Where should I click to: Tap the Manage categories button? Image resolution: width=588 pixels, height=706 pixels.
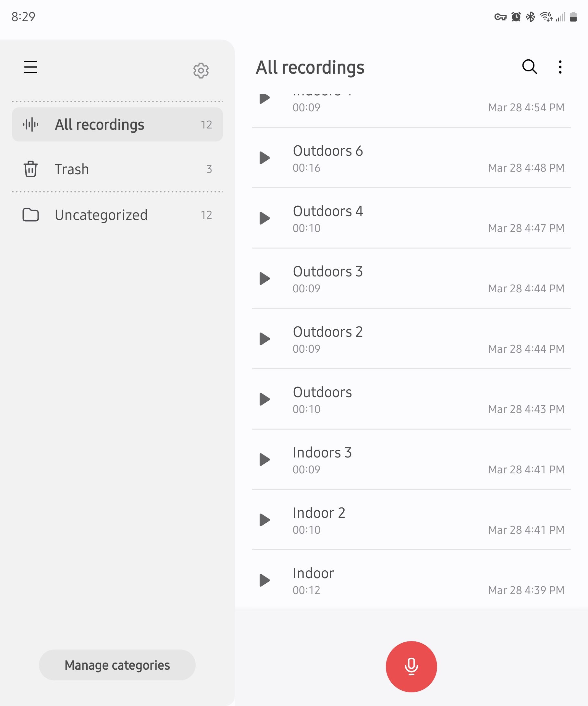tap(117, 665)
